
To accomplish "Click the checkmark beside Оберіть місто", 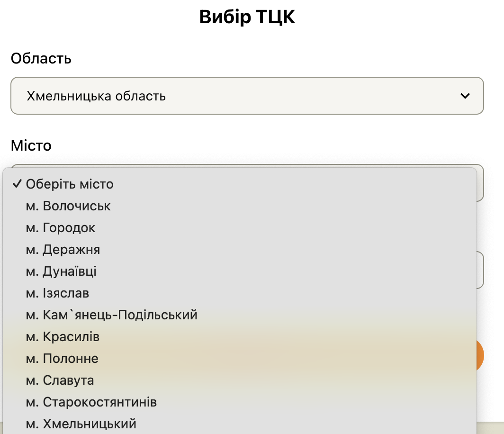I will [18, 184].
